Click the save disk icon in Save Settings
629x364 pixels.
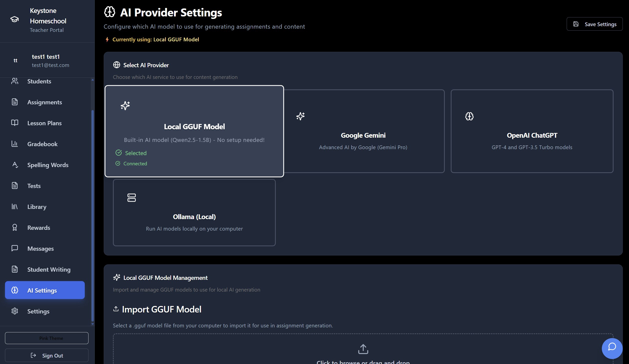click(576, 24)
